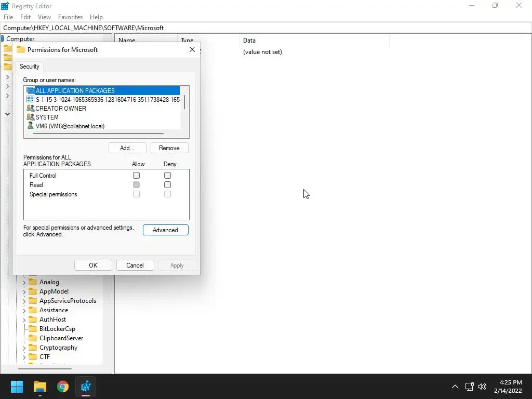Check Allow for Full Control
Screen dimensions: 532x399
tap(137, 176)
